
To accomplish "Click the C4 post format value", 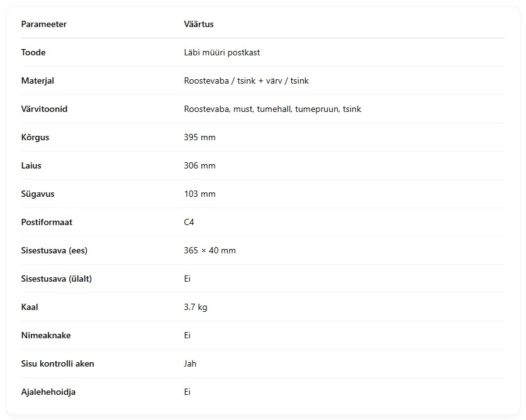I will coord(189,222).
